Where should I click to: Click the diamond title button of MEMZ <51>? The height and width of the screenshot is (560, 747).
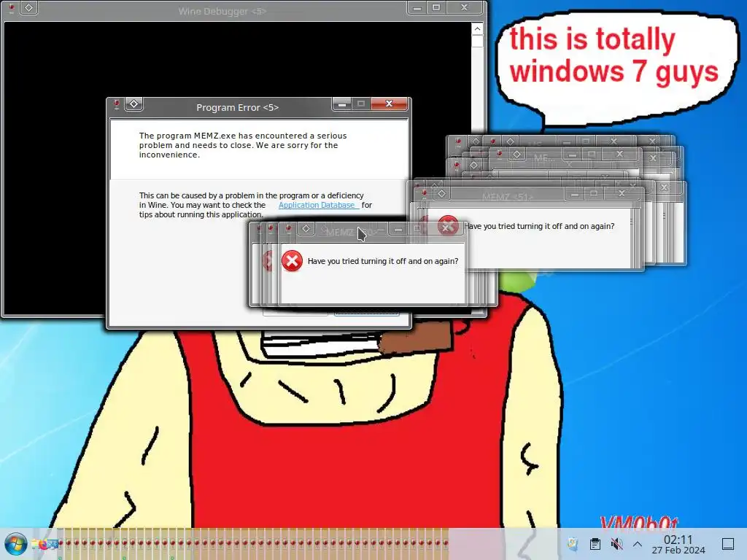441,193
